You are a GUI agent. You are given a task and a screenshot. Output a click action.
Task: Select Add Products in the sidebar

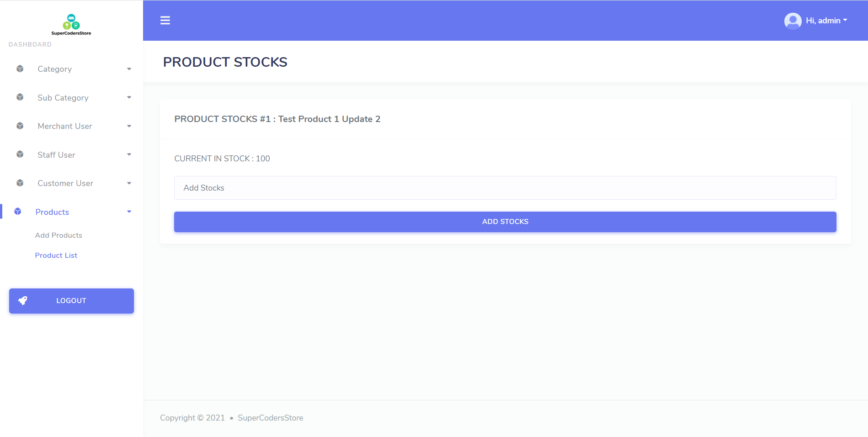[x=59, y=235]
